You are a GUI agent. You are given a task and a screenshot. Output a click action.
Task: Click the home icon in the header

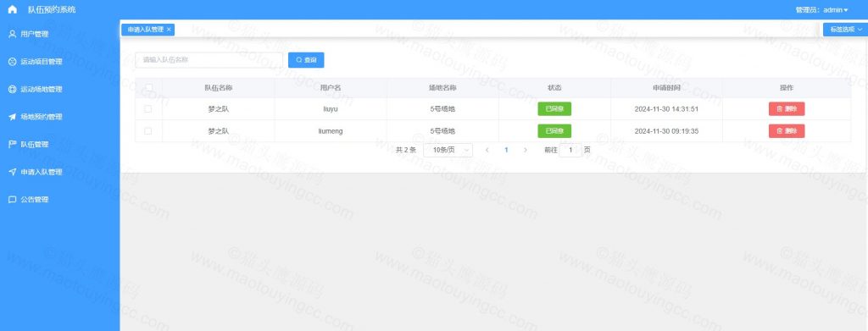click(13, 9)
